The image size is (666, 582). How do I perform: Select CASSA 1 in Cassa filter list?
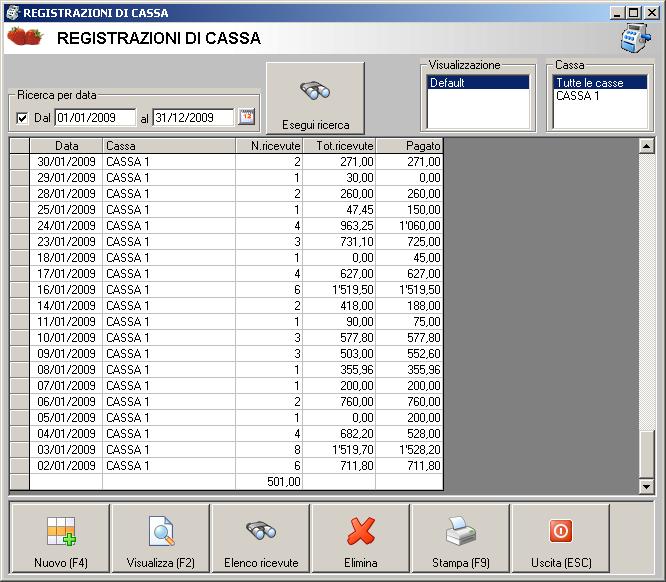pyautogui.click(x=600, y=96)
